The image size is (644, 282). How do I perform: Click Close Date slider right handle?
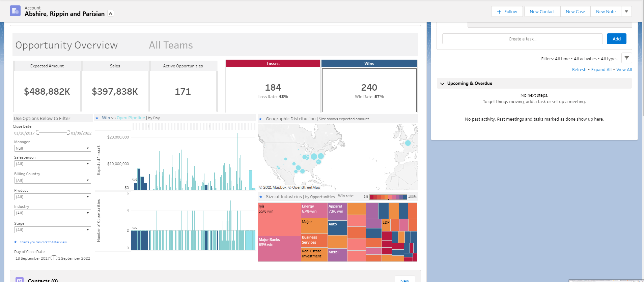[x=68, y=132]
